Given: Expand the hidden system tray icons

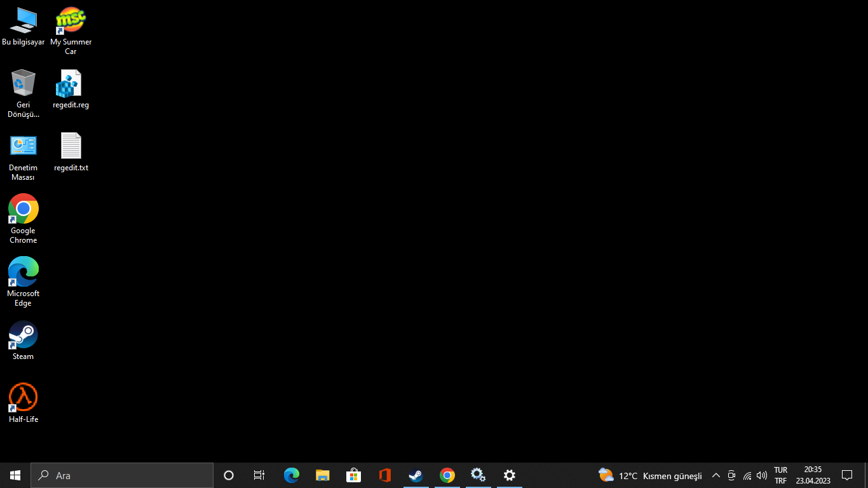Looking at the screenshot, I should (716, 475).
